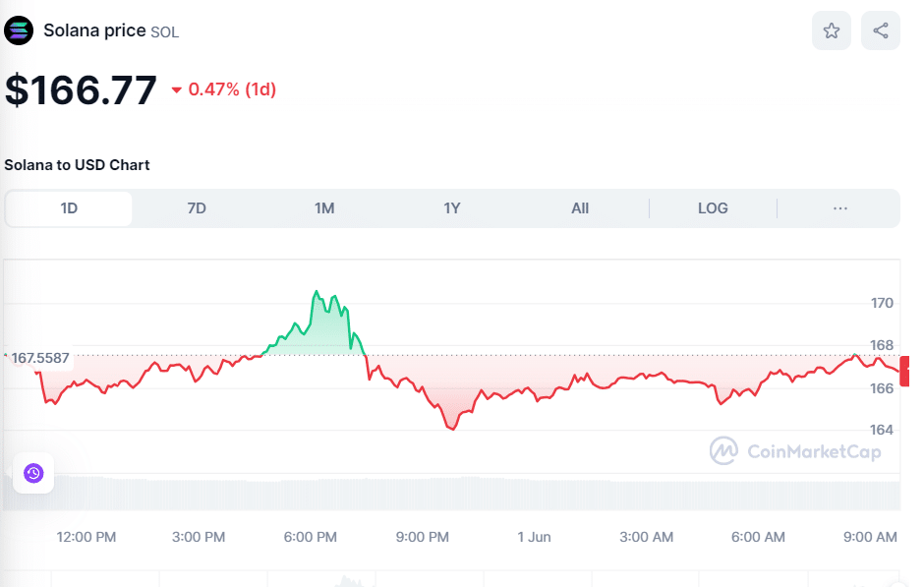
Task: Click the lowest red dip on the chart
Action: (x=452, y=429)
